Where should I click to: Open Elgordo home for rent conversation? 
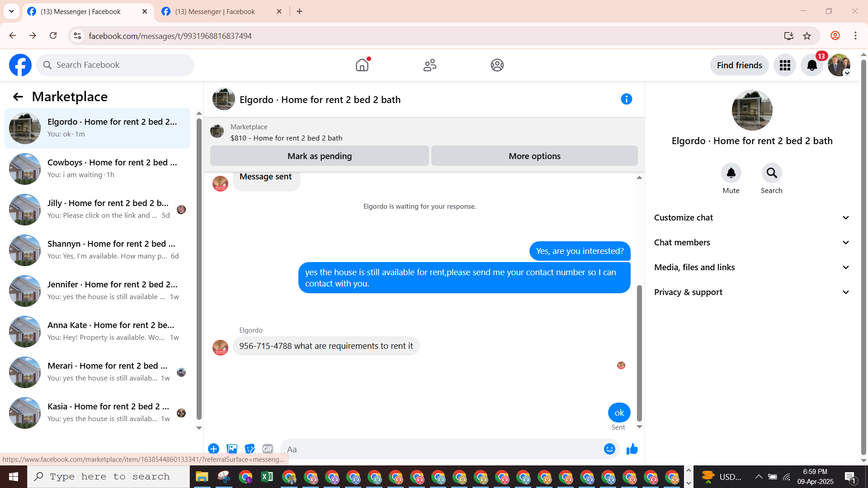tap(97, 128)
